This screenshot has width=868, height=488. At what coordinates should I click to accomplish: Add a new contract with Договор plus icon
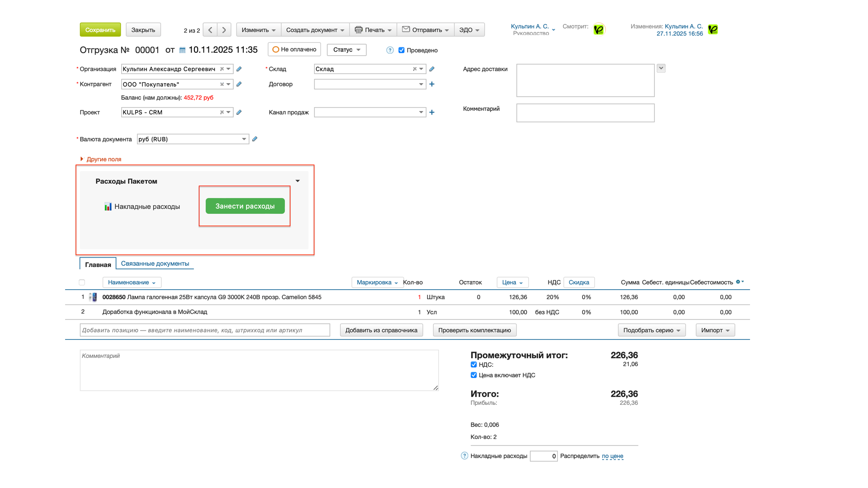[x=432, y=84]
